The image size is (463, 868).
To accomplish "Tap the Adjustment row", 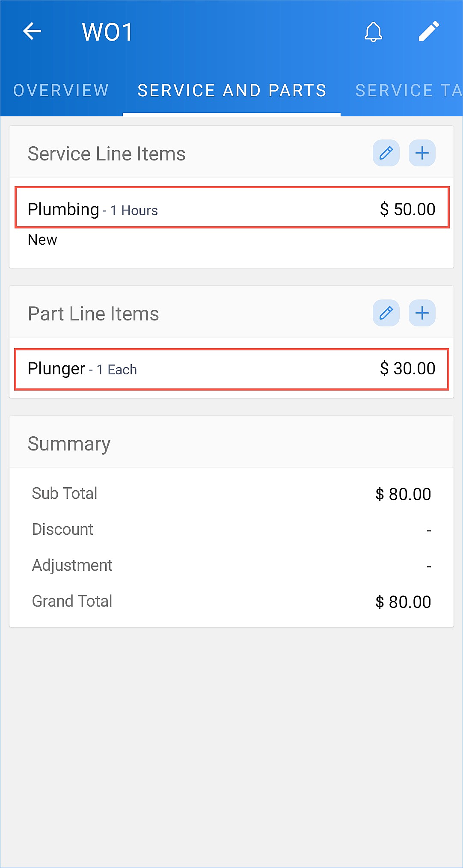I will [231, 566].
